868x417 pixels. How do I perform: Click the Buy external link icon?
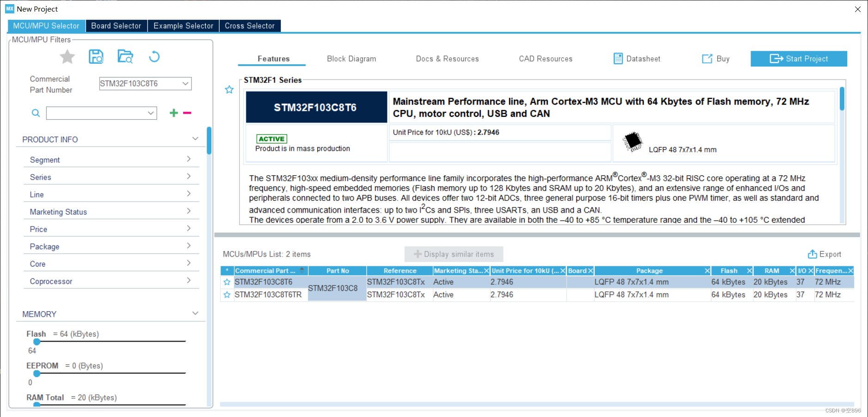tap(707, 59)
